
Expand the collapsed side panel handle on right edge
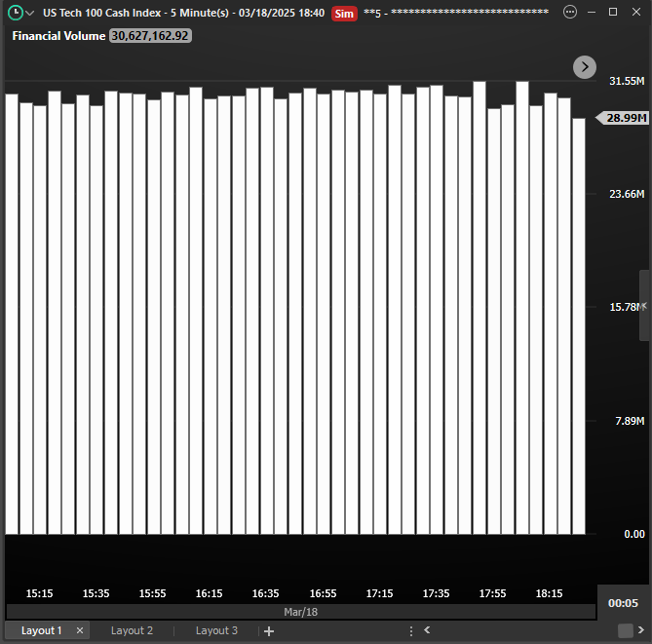tap(644, 305)
